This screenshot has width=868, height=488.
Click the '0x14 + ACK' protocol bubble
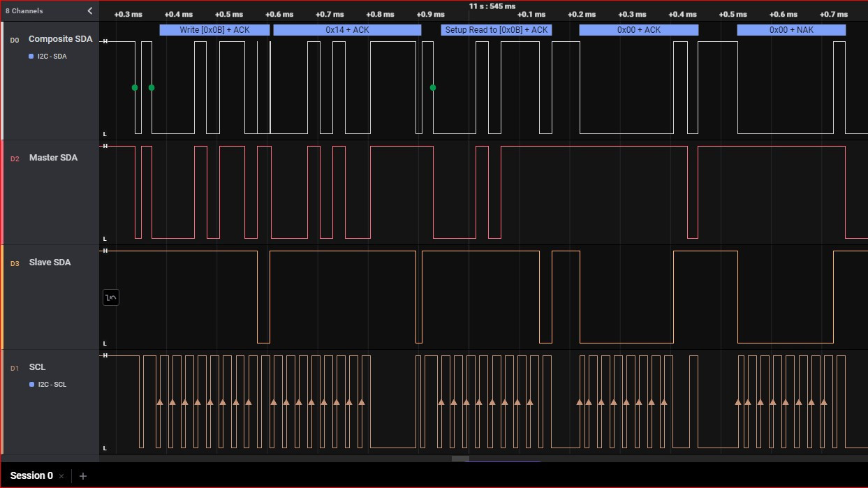click(347, 30)
